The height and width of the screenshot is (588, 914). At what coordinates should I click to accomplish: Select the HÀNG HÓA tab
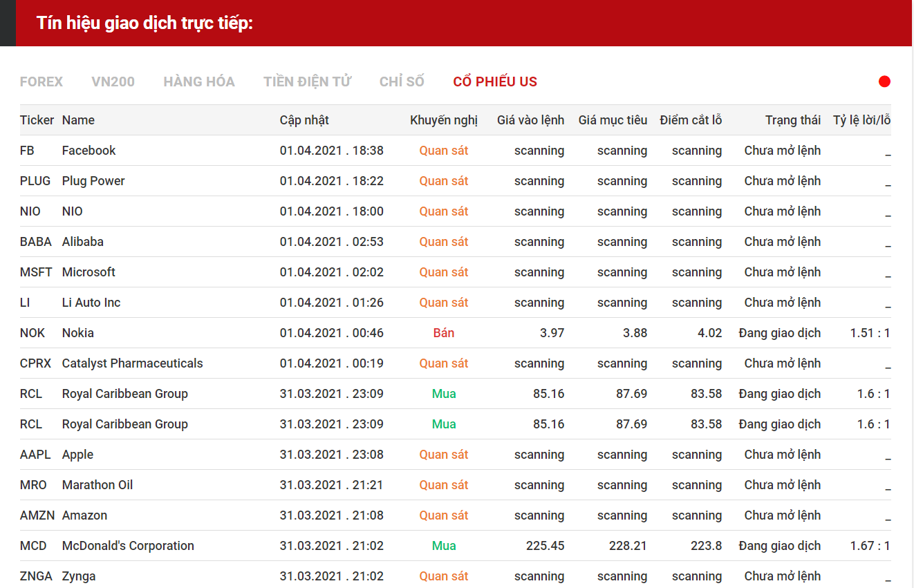(x=199, y=82)
